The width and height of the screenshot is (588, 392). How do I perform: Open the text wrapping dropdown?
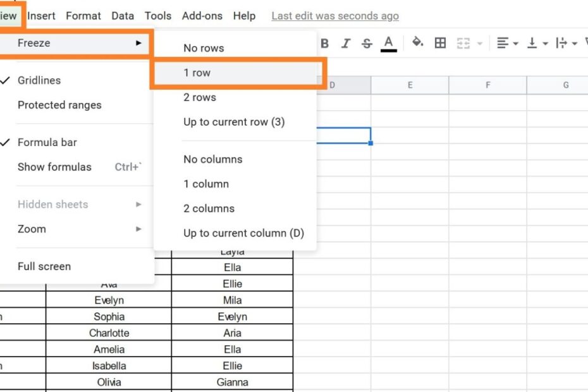(x=565, y=43)
